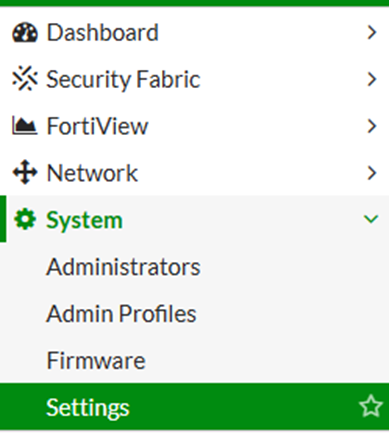This screenshot has width=389, height=433.
Task: Open the Dashboard menu label
Action: tap(102, 33)
